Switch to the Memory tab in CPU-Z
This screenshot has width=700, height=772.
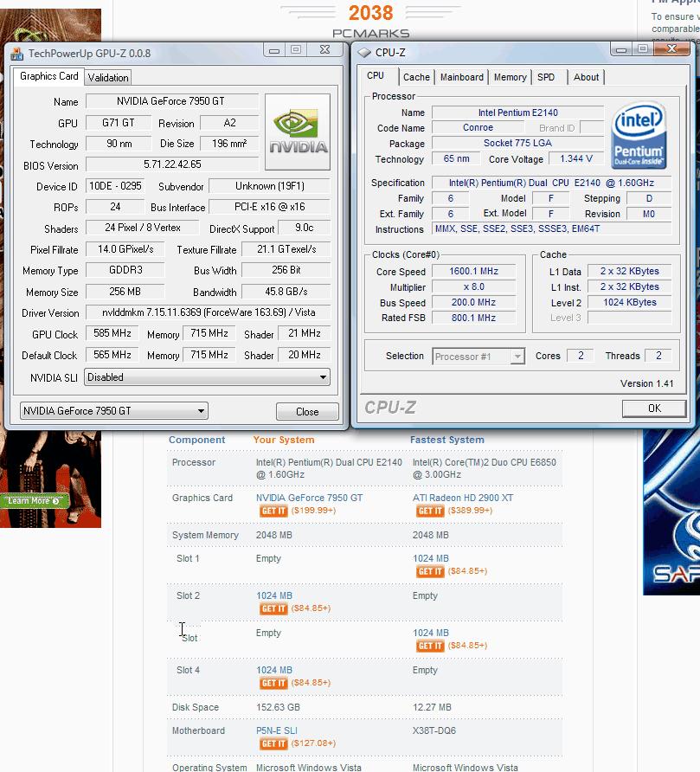[x=510, y=77]
